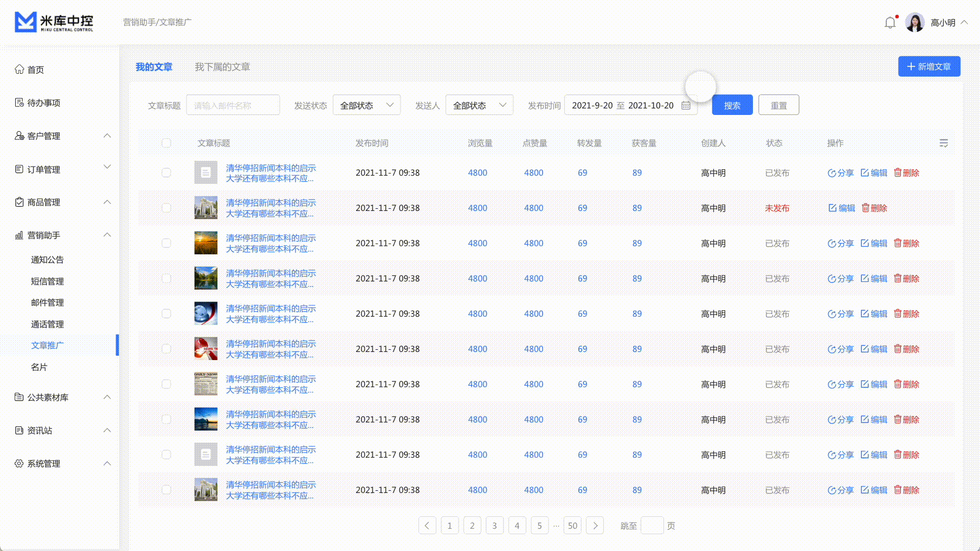This screenshot has width=980, height=551.
Task: Check the third article row checkbox
Action: (166, 244)
